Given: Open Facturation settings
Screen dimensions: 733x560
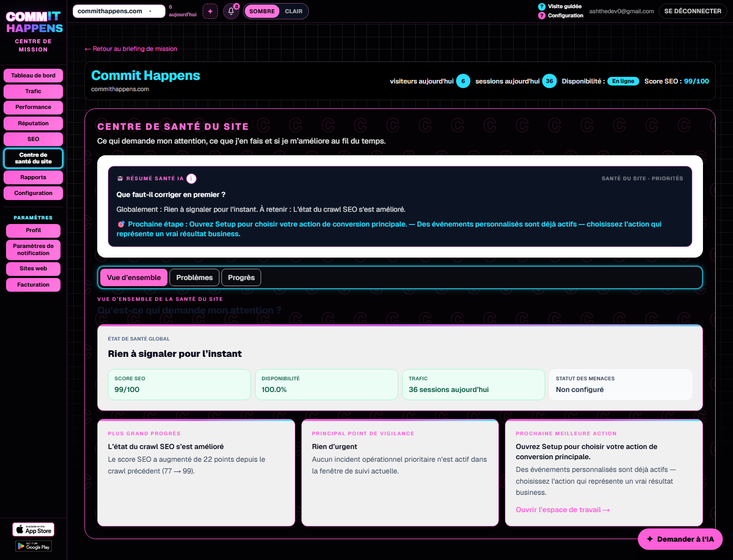Looking at the screenshot, I should point(33,285).
